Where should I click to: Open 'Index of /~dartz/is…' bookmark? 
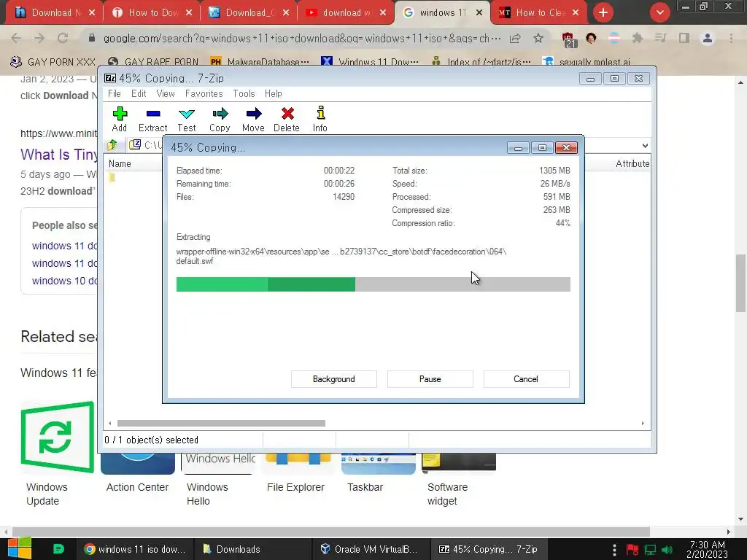point(481,62)
